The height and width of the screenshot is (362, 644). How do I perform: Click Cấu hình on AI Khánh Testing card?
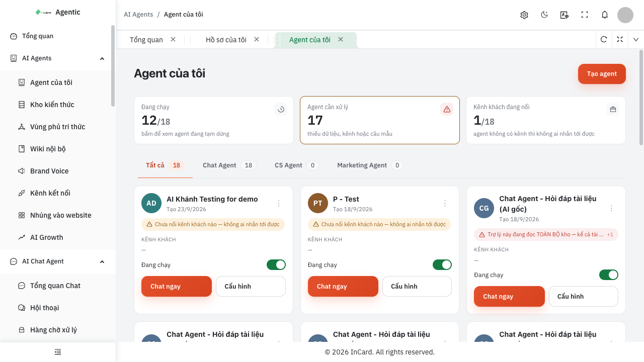[x=251, y=286]
